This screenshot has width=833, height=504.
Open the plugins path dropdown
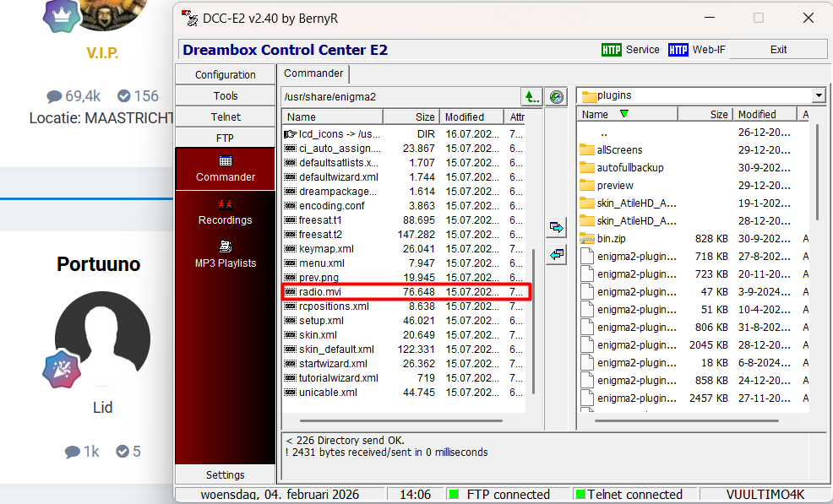point(818,95)
